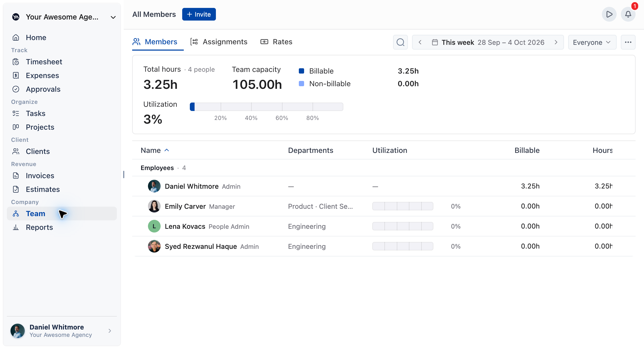
Task: Open Projects in the sidebar
Action: pos(62,127)
